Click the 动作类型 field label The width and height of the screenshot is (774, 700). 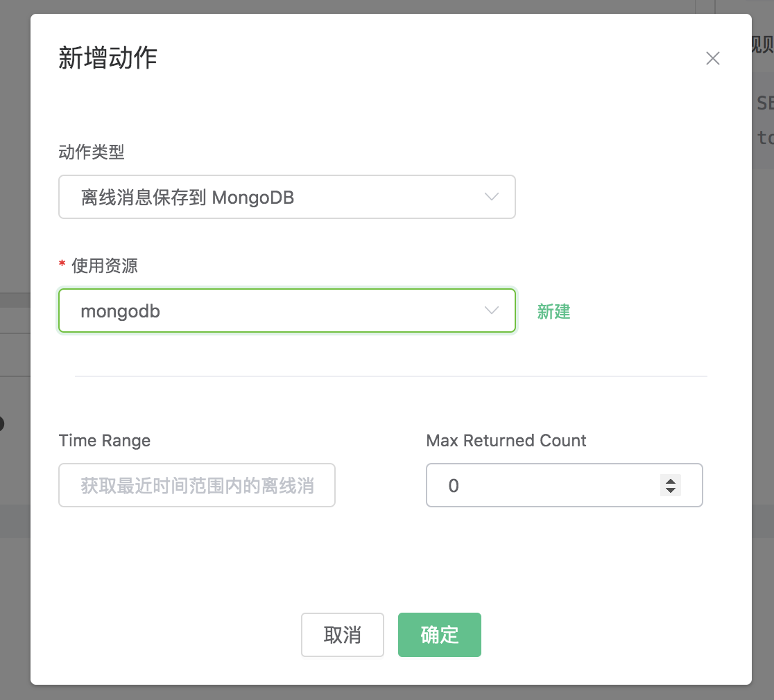click(92, 152)
